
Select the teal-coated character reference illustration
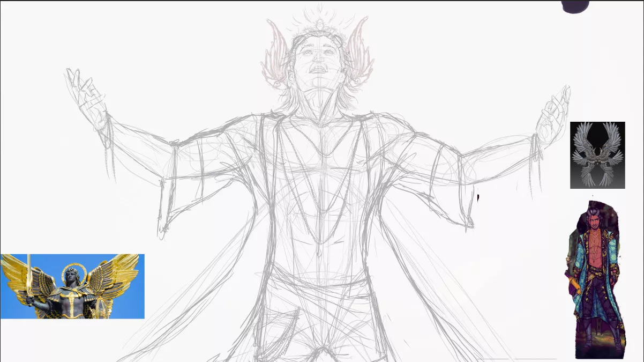595,279
